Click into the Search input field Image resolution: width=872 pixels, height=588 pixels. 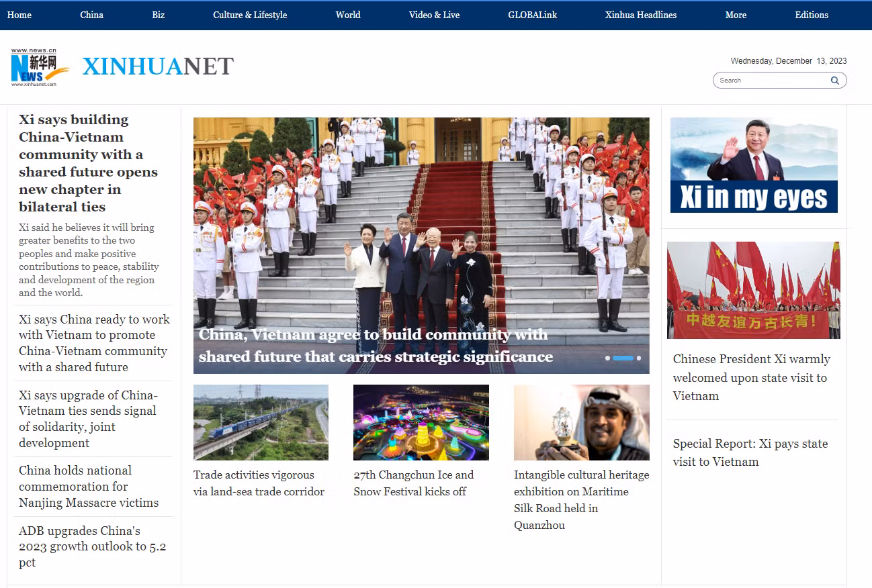click(773, 81)
